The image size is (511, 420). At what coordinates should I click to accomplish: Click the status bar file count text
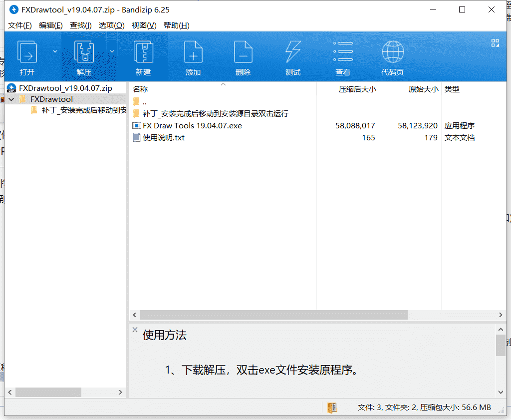pos(424,408)
